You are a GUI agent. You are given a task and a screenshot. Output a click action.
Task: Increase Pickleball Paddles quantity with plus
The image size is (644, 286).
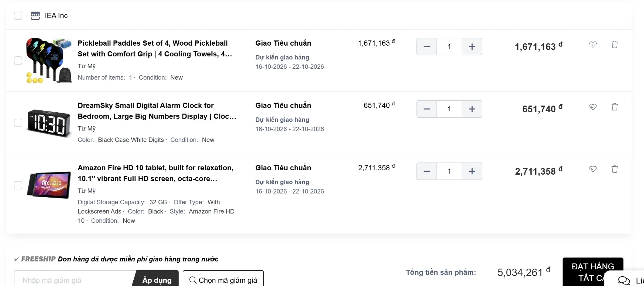[472, 47]
